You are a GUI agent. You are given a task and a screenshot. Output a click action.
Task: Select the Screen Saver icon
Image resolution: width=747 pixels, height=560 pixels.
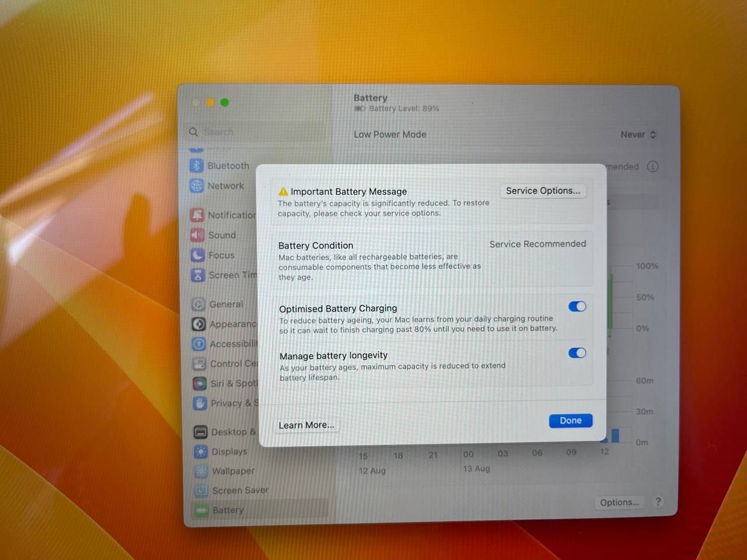(x=202, y=491)
